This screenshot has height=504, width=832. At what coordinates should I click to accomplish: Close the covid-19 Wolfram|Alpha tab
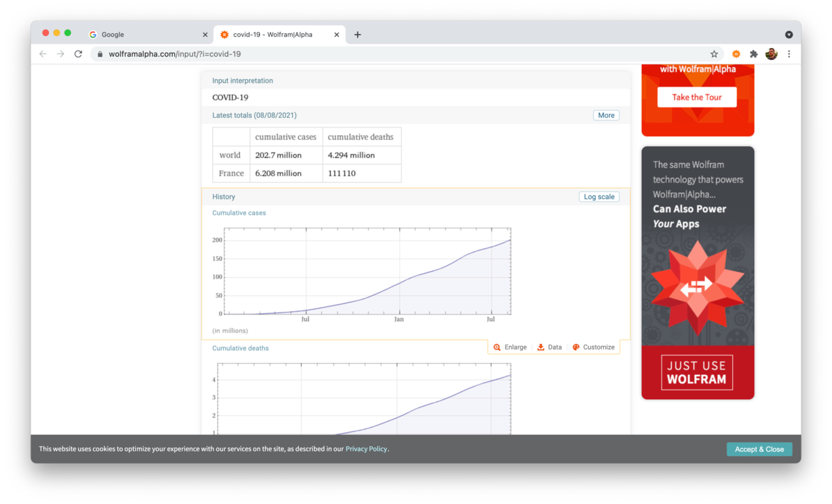pyautogui.click(x=337, y=35)
